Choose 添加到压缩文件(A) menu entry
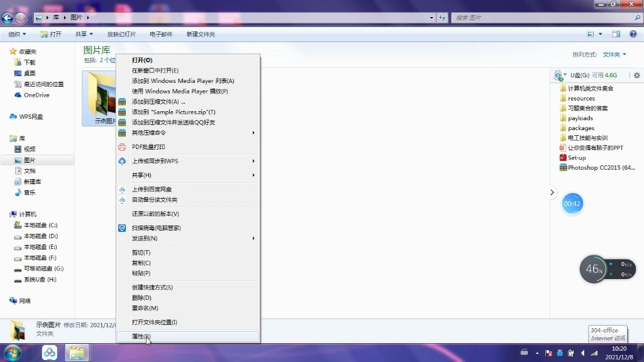Image resolution: width=644 pixels, height=362 pixels. coord(188,101)
